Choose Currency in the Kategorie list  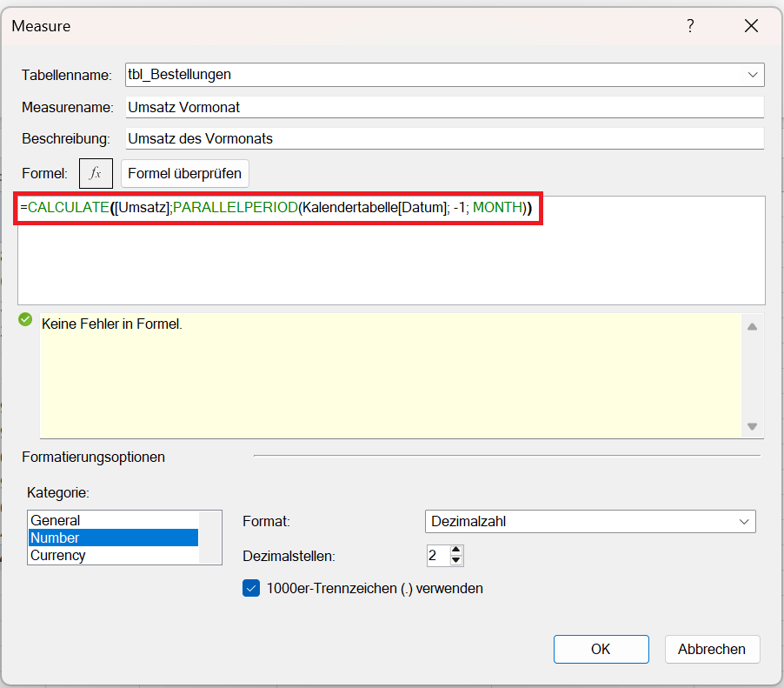pos(58,555)
